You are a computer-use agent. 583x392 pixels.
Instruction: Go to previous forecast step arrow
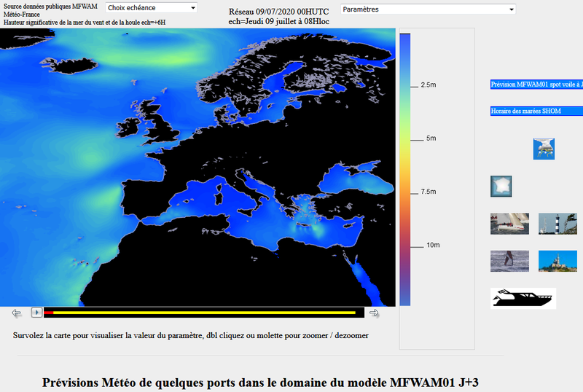tap(16, 313)
